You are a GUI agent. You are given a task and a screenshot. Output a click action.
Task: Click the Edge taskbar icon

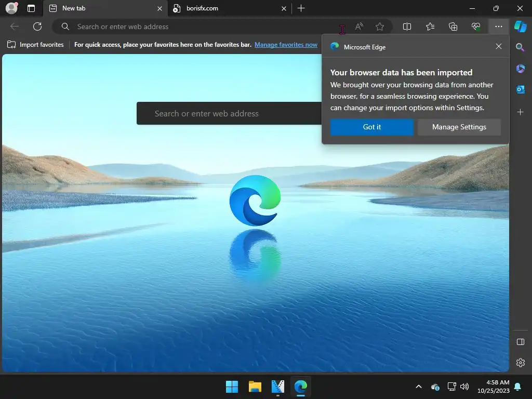point(301,387)
